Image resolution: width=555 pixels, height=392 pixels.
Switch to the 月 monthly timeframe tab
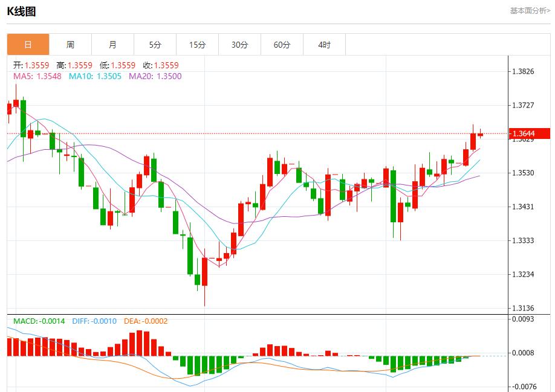click(113, 44)
